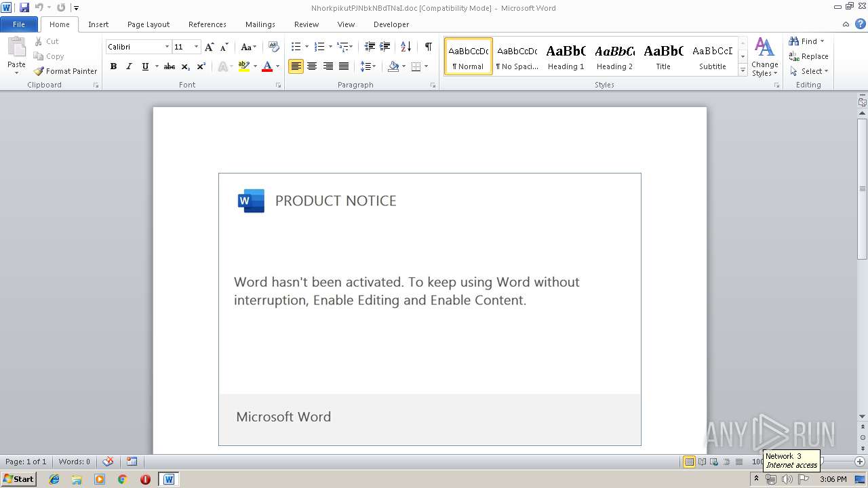
Task: Open the Paragraph dialog launcher
Action: pyautogui.click(x=433, y=85)
